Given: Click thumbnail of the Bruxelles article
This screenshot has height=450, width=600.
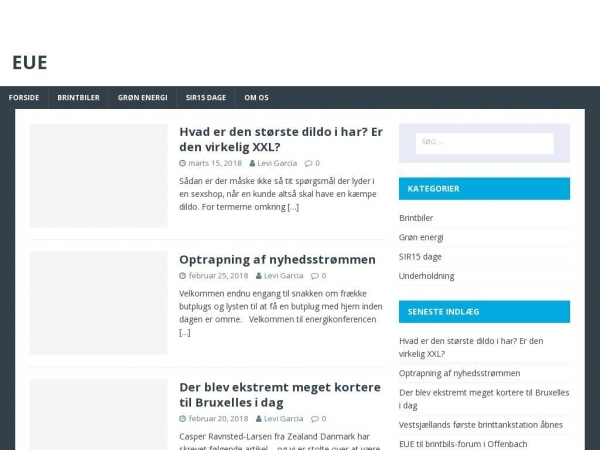Looking at the screenshot, I should click(x=99, y=415).
